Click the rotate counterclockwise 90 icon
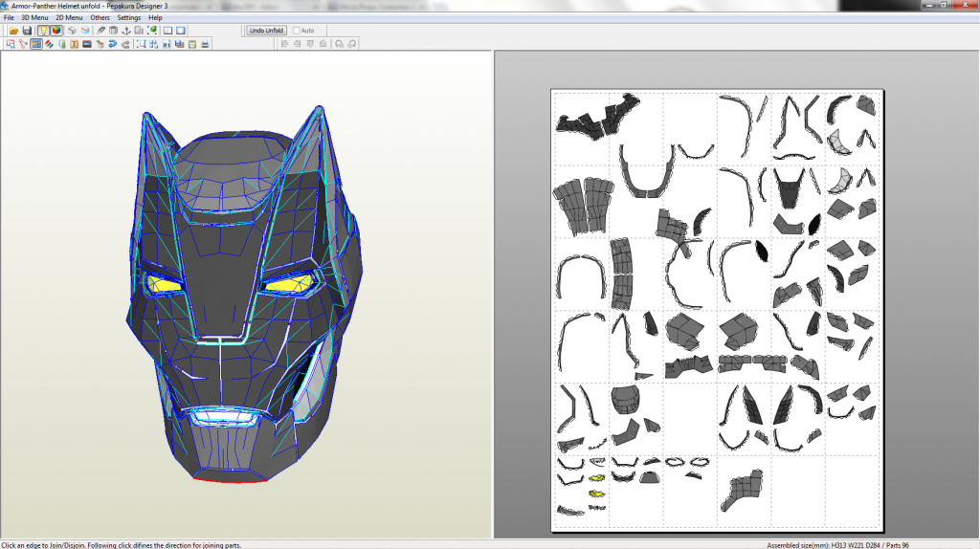Viewport: 980px width, 549px height. [339, 44]
